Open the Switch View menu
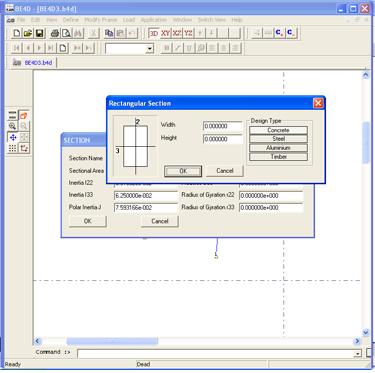 pyautogui.click(x=211, y=20)
